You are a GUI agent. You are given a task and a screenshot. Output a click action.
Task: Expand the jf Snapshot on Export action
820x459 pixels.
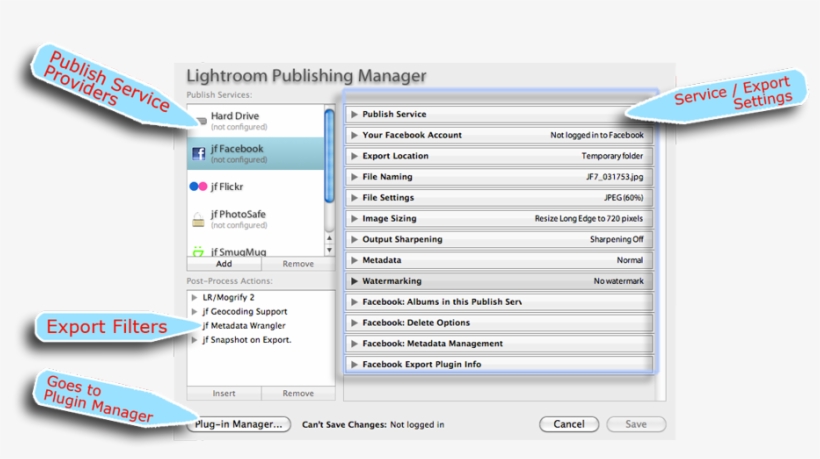point(195,340)
